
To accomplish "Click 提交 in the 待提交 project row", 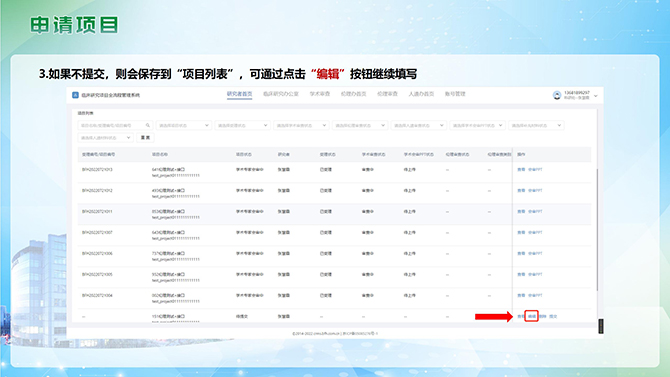I will tap(553, 316).
